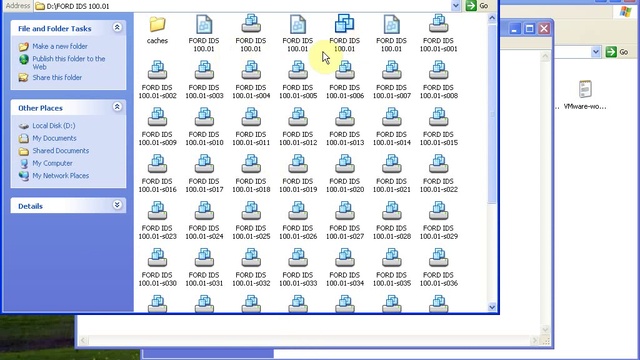Click Publish this folder to the Web

[x=69, y=62]
